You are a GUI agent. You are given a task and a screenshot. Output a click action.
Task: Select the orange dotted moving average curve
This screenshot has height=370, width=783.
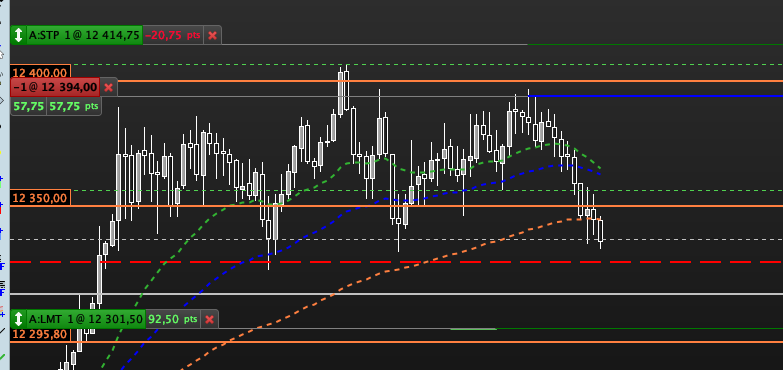click(390, 271)
